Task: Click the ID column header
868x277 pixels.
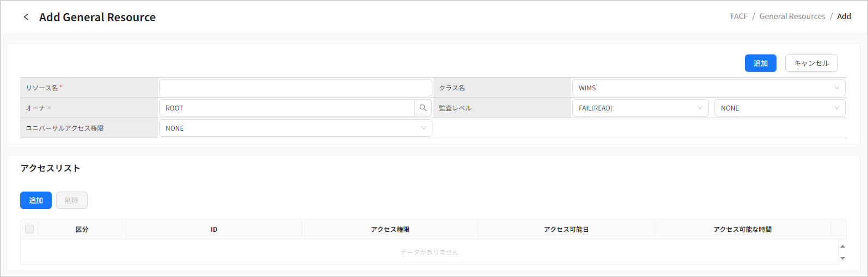Action: point(214,230)
